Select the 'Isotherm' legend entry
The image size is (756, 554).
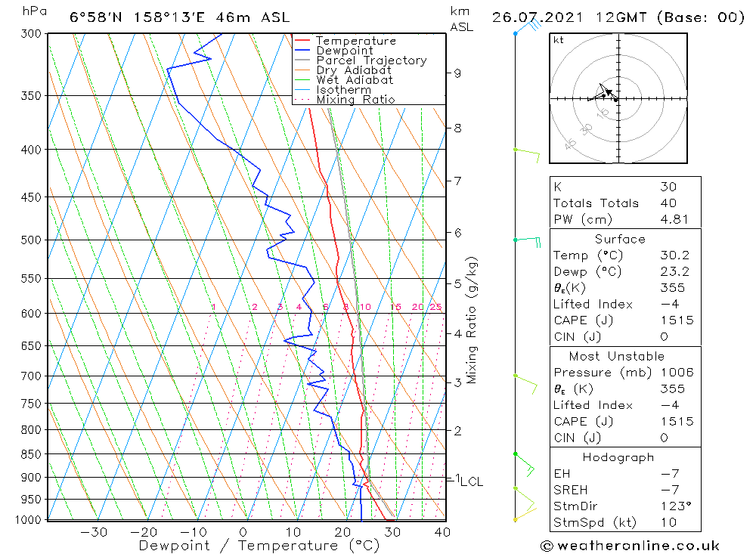344,90
